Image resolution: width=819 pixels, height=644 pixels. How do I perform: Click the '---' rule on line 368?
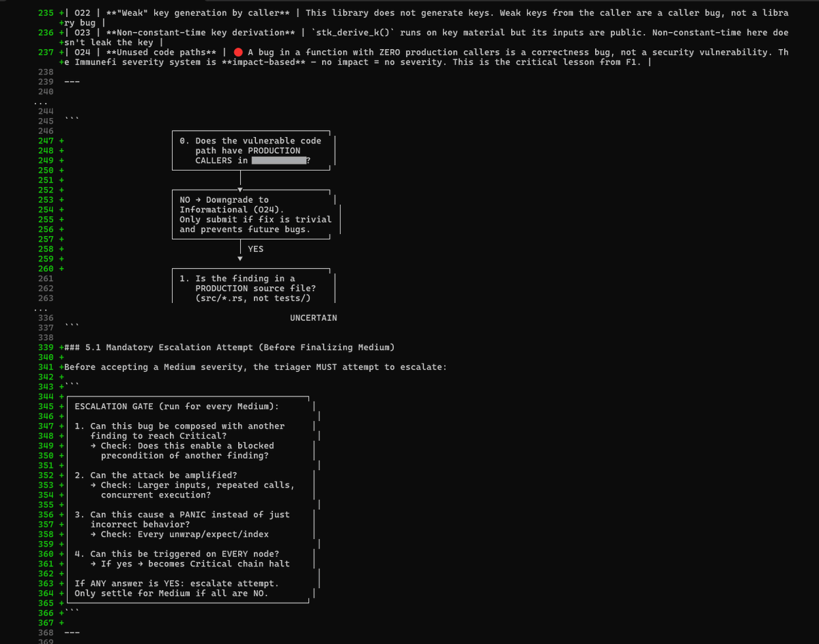(x=72, y=633)
